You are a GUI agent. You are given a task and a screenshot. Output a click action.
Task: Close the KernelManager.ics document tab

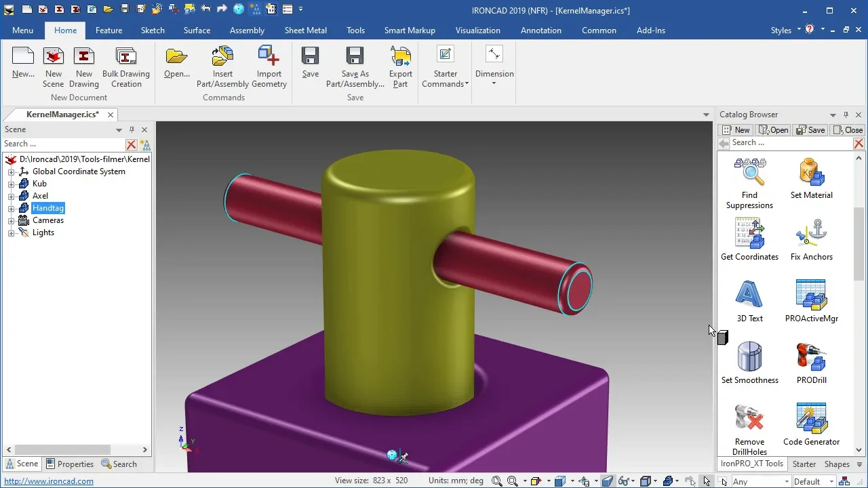click(x=111, y=115)
